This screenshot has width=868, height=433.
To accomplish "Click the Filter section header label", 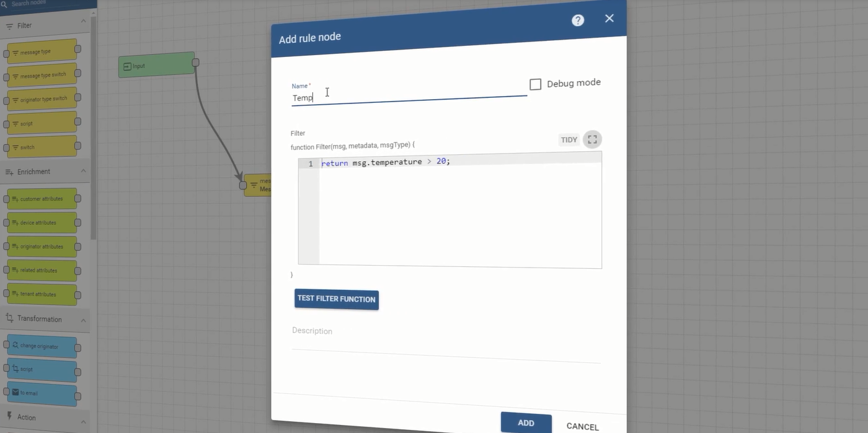I will click(x=25, y=25).
